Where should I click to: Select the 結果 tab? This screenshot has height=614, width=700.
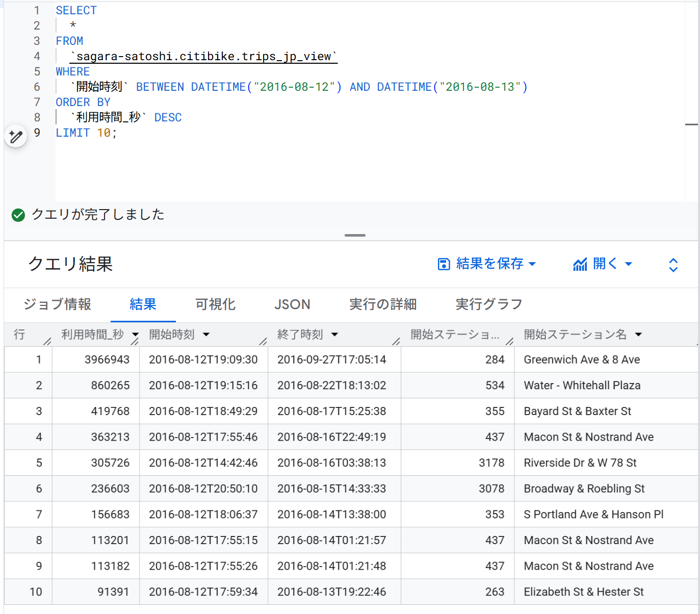[143, 304]
